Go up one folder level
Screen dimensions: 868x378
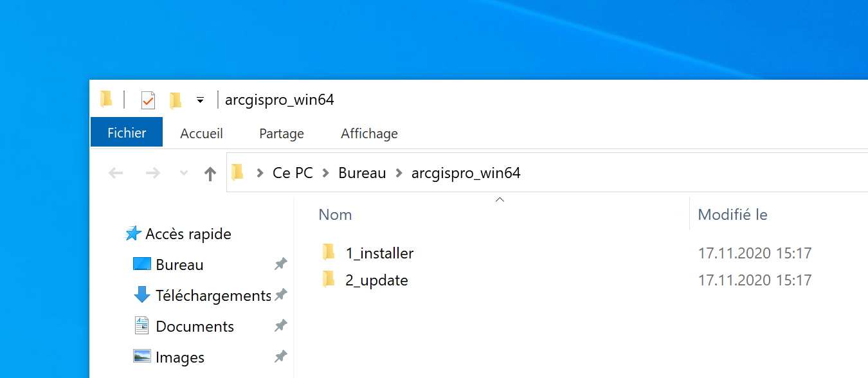point(210,174)
